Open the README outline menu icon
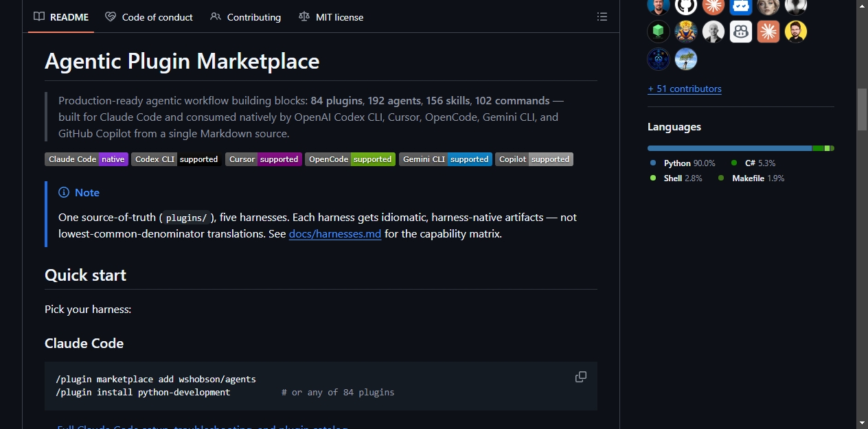868x429 pixels. [x=602, y=16]
